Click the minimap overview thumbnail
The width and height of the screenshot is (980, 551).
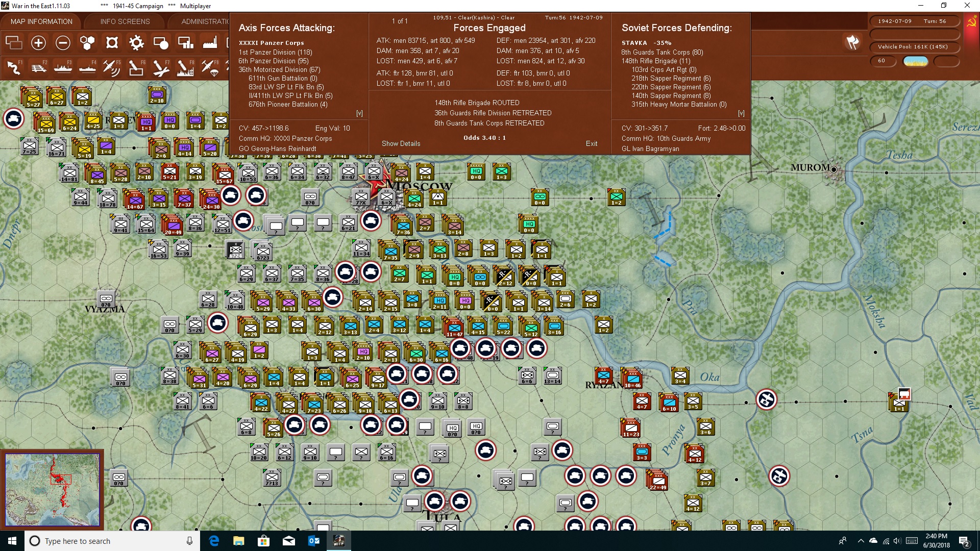pyautogui.click(x=52, y=490)
